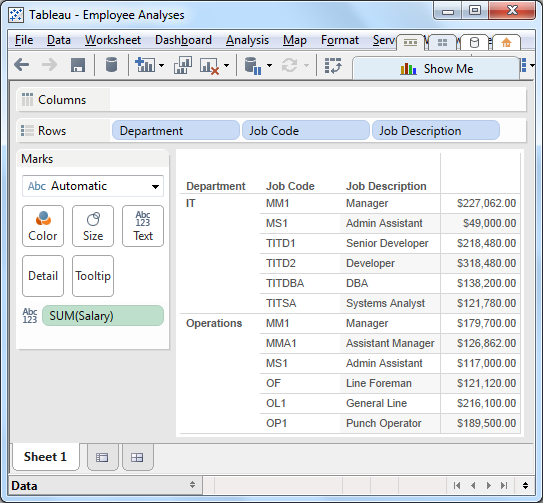Click the $189,500.00 salary value
The width and height of the screenshot is (543, 503).
[x=487, y=423]
